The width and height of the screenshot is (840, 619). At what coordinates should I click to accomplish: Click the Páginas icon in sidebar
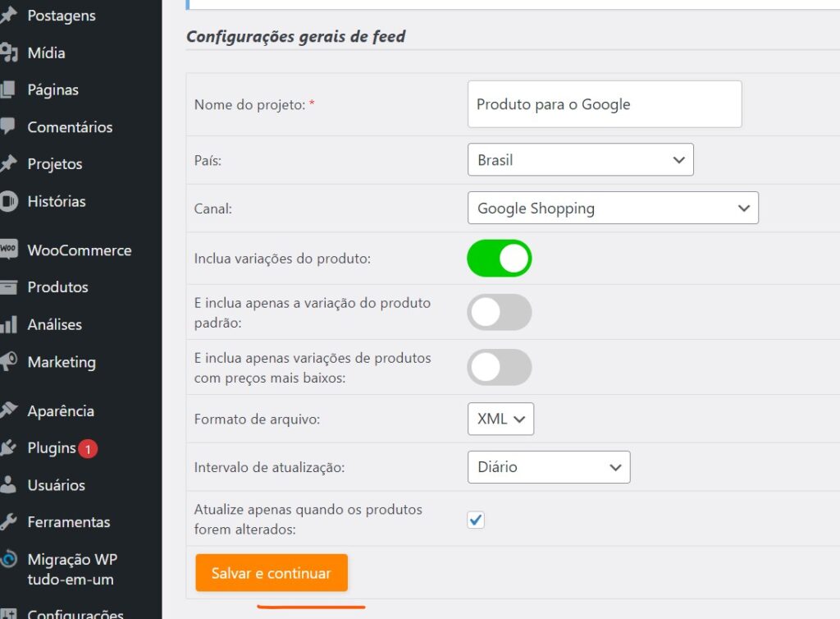9,90
